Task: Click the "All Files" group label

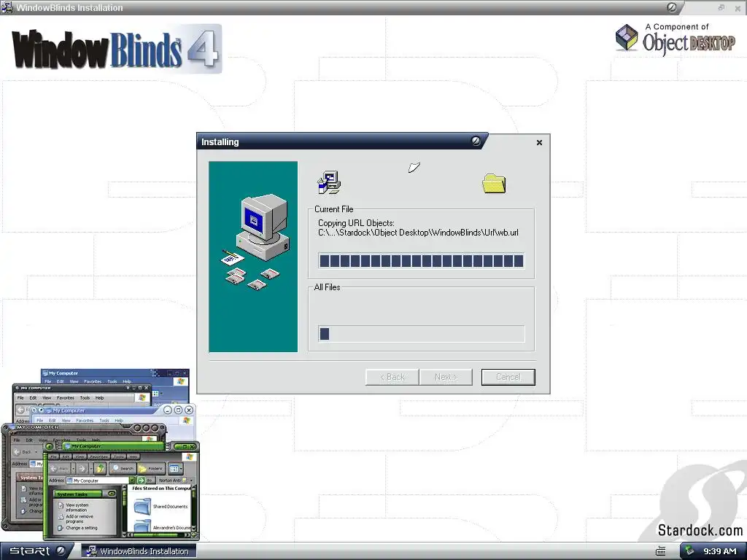Action: (x=327, y=287)
